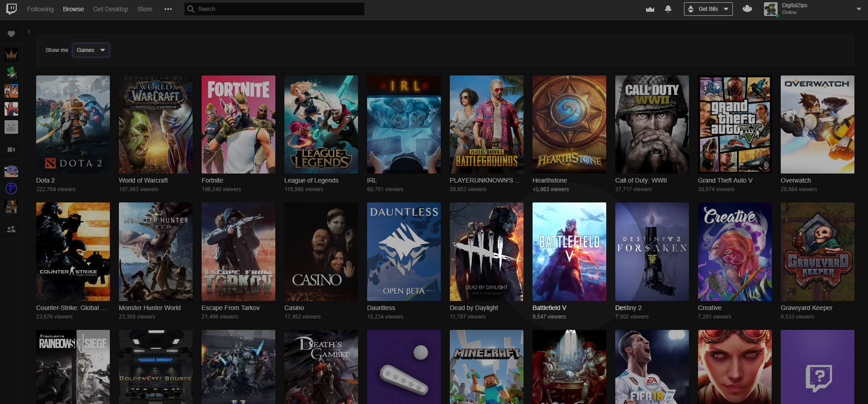
Task: Select the IRL category thumbnail
Action: tap(404, 124)
